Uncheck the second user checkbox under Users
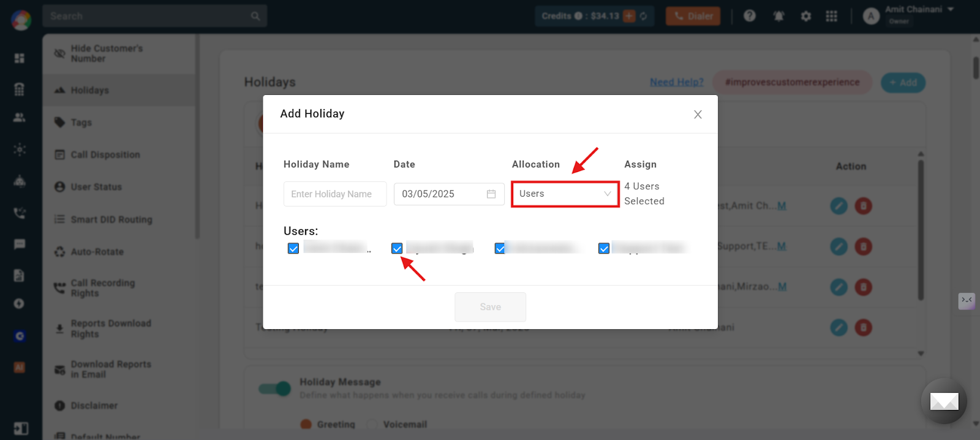Image resolution: width=980 pixels, height=440 pixels. (397, 248)
